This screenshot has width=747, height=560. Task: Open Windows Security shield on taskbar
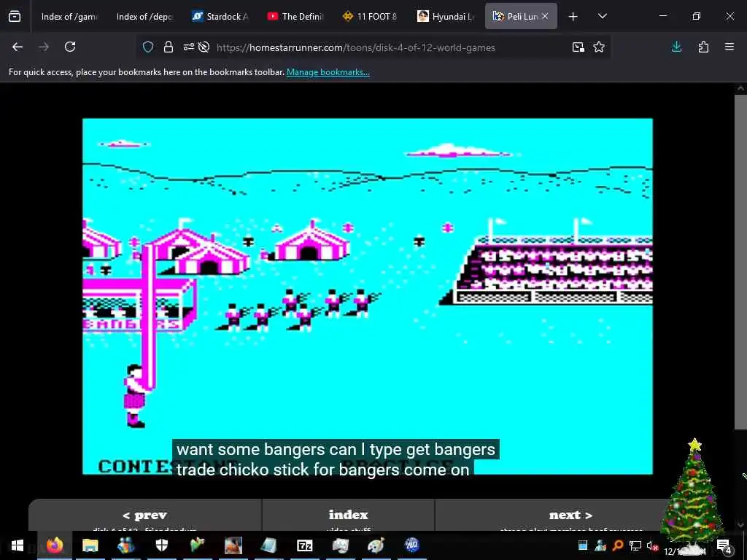pos(161,545)
